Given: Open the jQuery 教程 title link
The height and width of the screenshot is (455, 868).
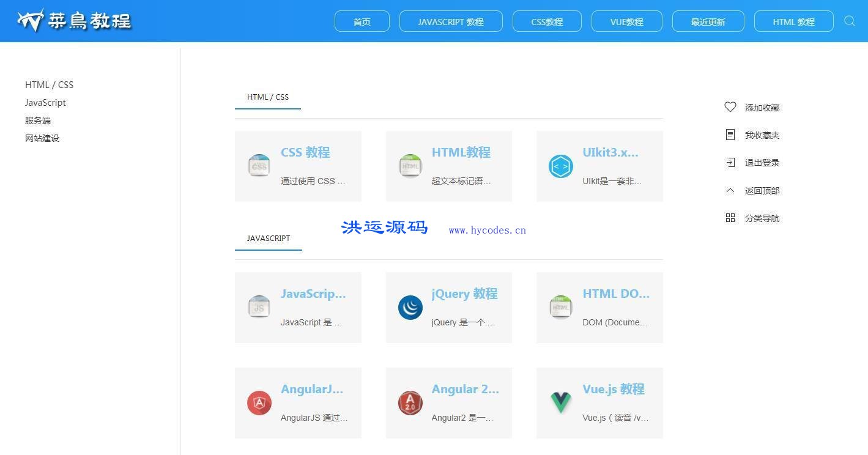Looking at the screenshot, I should 464,294.
